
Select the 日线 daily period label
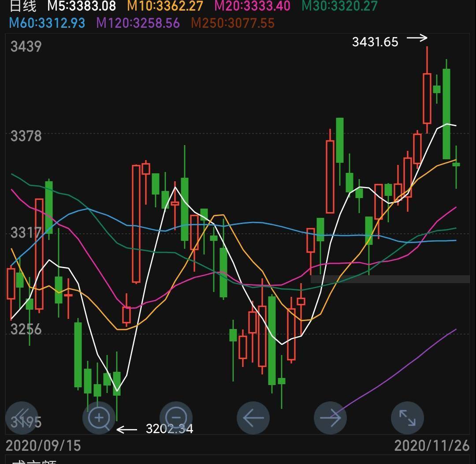[x=23, y=6]
